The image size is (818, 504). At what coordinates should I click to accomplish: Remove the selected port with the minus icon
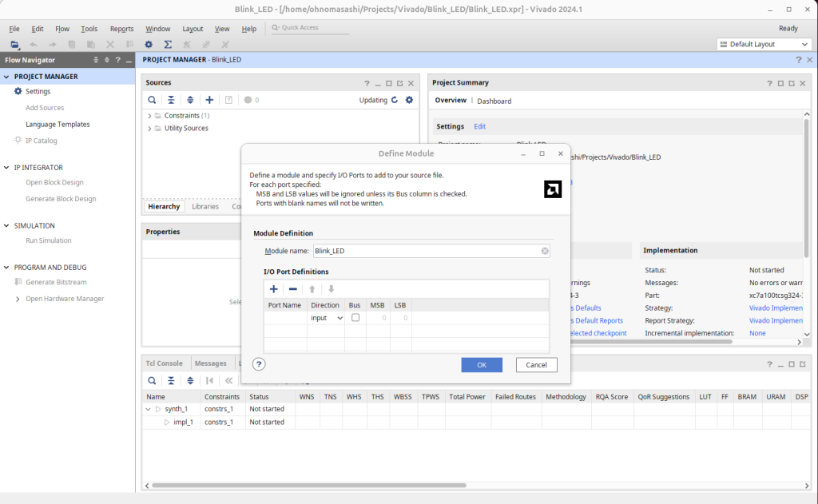[293, 289]
